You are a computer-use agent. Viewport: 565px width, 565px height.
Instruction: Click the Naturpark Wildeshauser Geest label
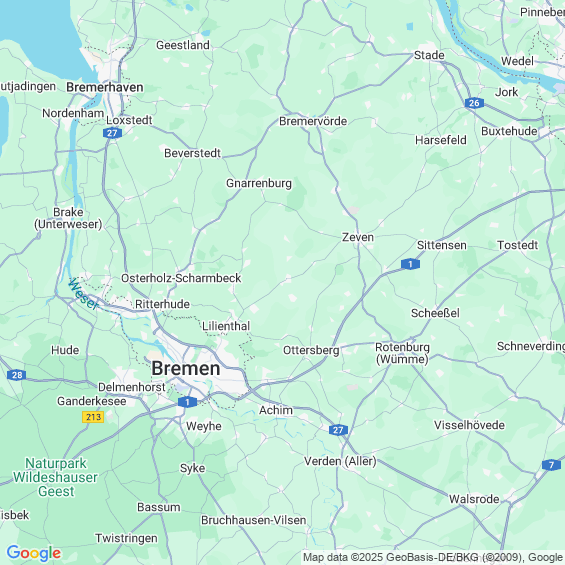[55, 477]
